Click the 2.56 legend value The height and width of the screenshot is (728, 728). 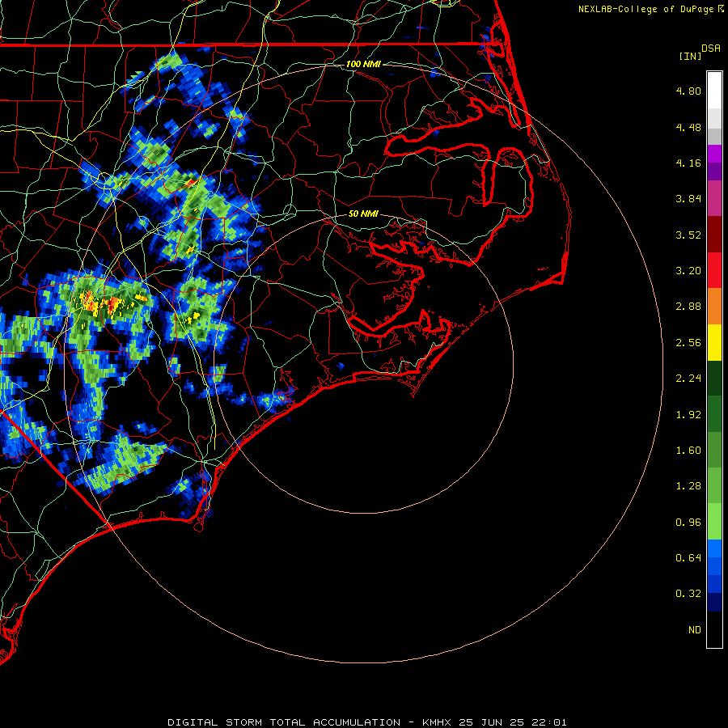(x=688, y=342)
